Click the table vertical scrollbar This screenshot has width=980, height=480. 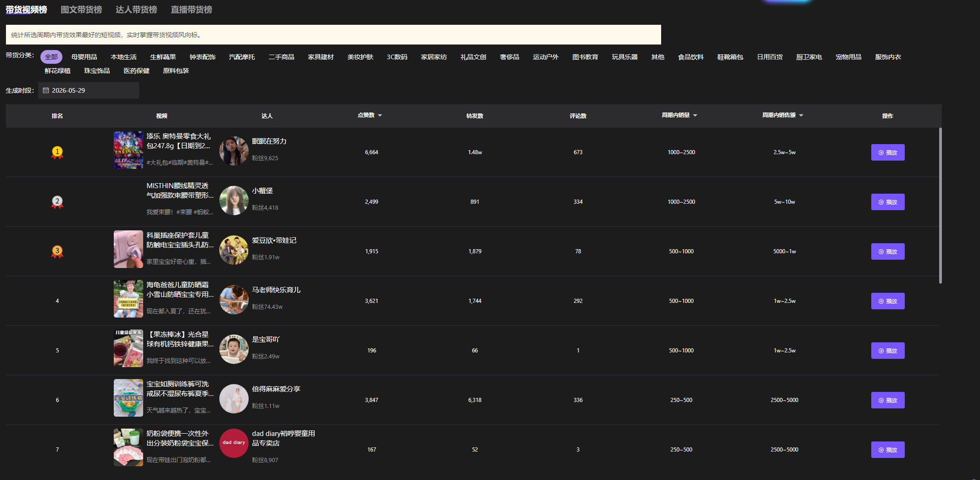[x=940, y=206]
